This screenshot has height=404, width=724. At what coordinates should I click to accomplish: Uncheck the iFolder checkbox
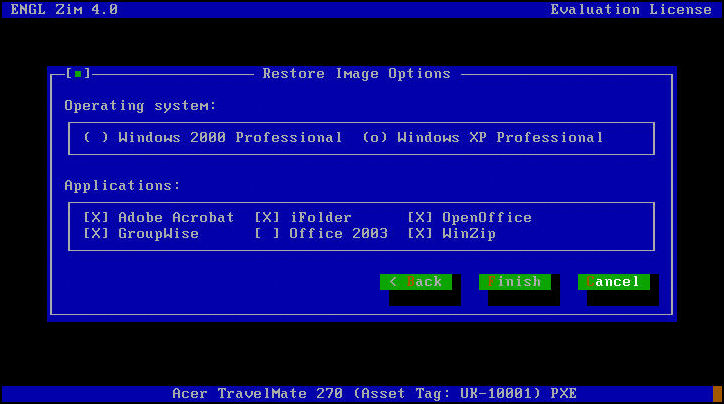point(267,217)
